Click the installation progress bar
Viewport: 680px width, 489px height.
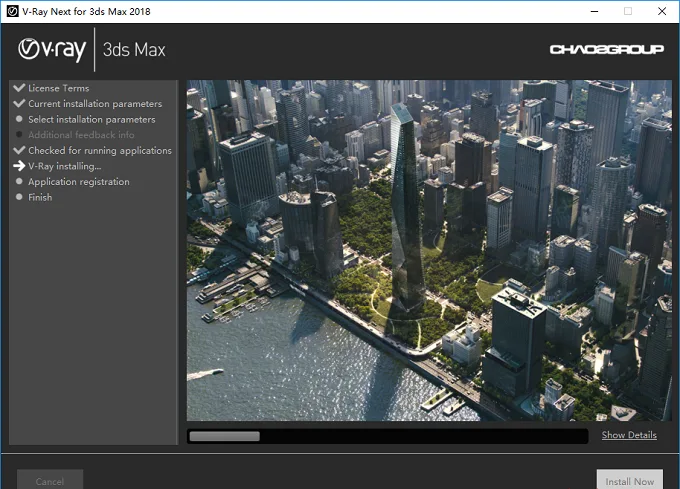pyautogui.click(x=387, y=436)
